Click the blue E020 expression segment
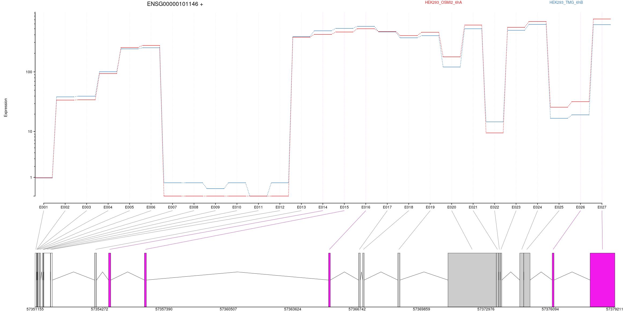This screenshot has height=322, width=644. click(x=452, y=67)
